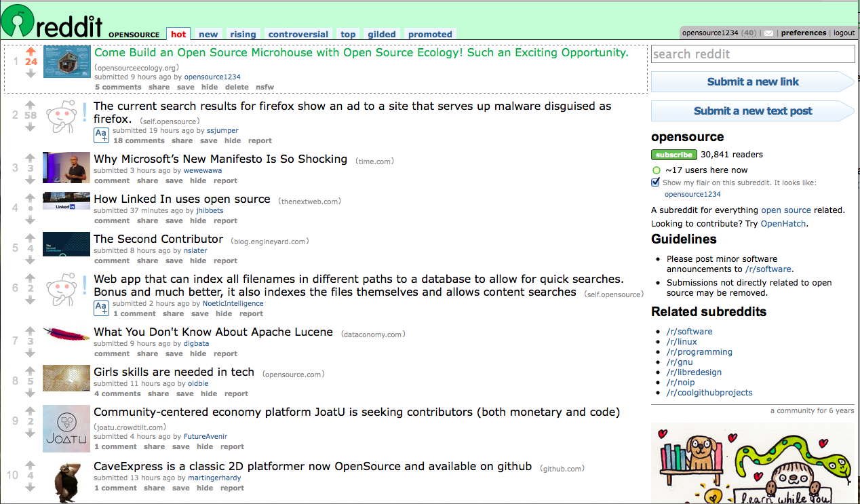
Task: Upvote the CaveExpress 2D platformer post
Action: coord(31,465)
